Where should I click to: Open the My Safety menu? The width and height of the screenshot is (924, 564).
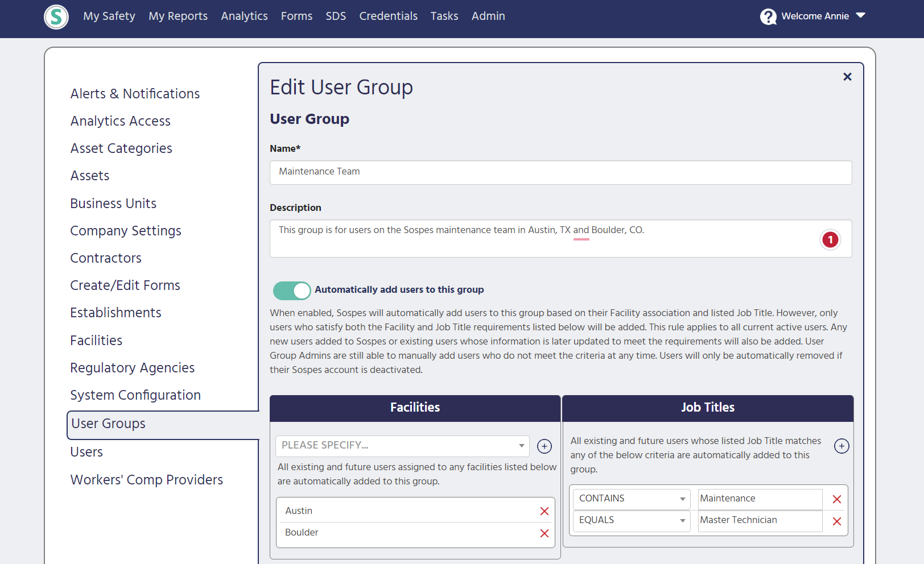click(109, 16)
